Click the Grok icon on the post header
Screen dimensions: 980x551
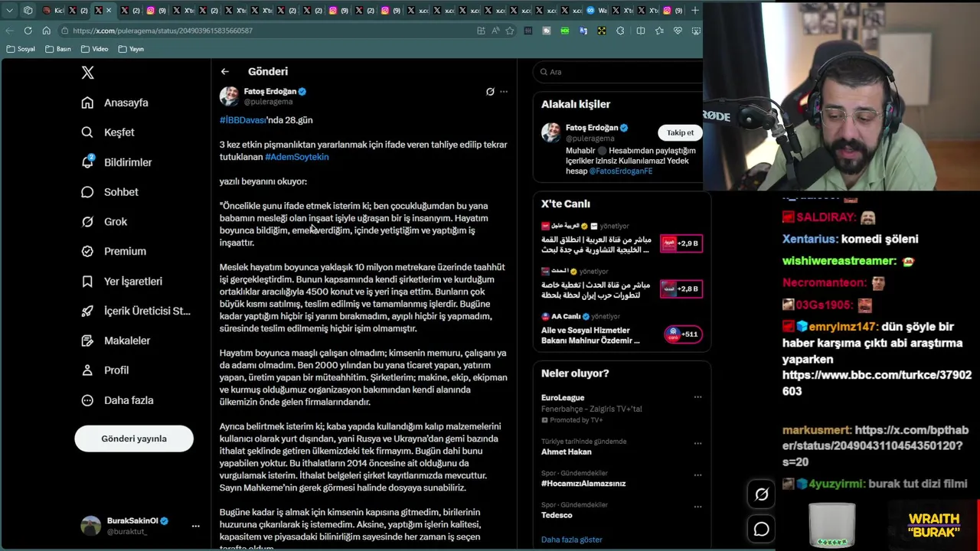(x=490, y=92)
